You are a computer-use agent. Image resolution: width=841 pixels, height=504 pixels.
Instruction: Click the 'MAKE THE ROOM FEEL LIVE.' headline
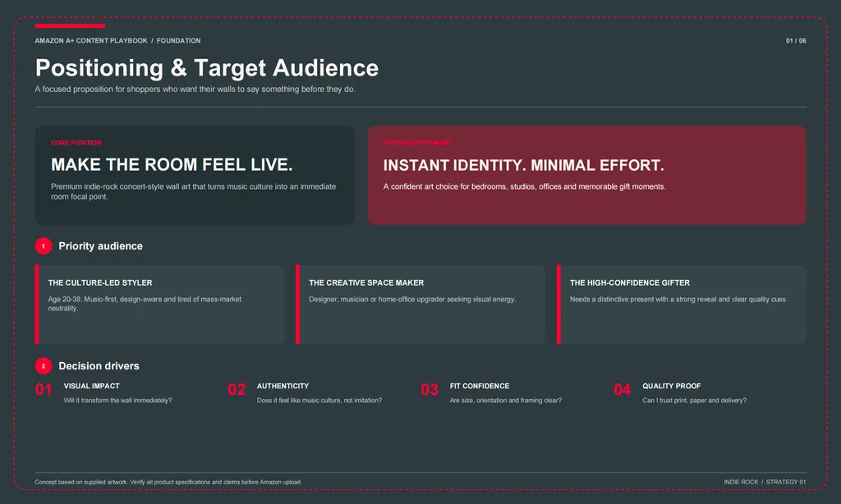tap(172, 165)
